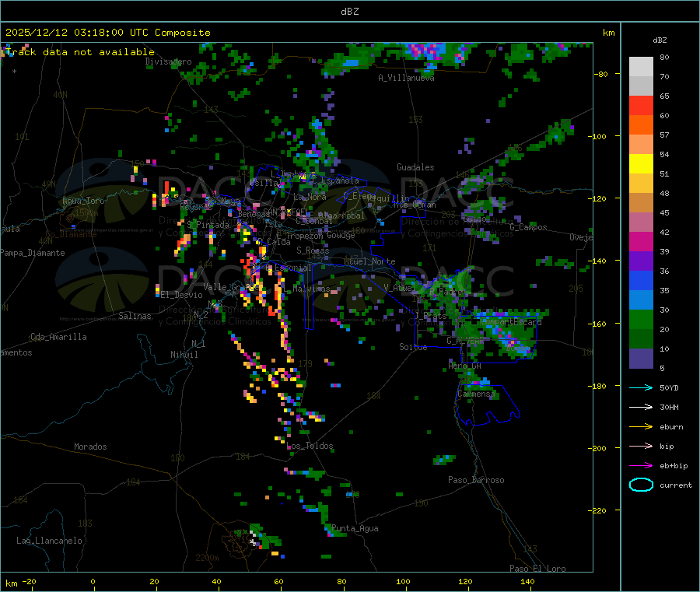
Task: Pick the yellow 51-54 dBZ color band
Action: pos(641,164)
